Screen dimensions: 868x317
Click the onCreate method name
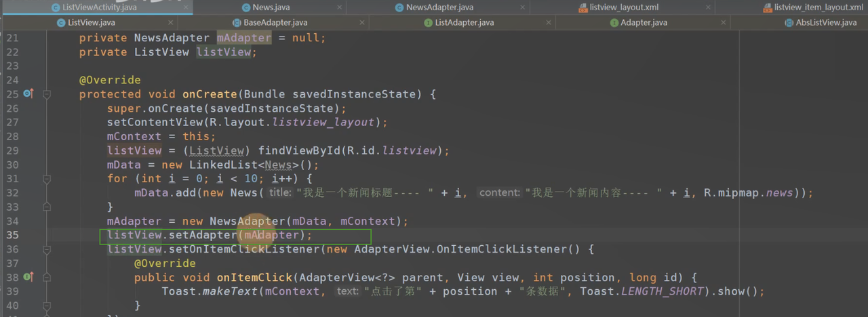coord(210,94)
